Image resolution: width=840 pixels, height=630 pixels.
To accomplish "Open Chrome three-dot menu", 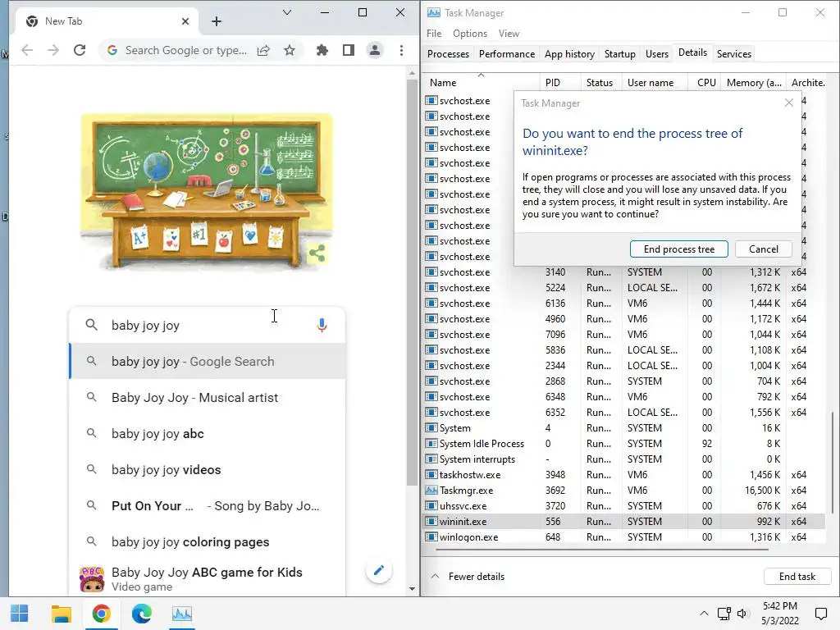I will point(401,50).
